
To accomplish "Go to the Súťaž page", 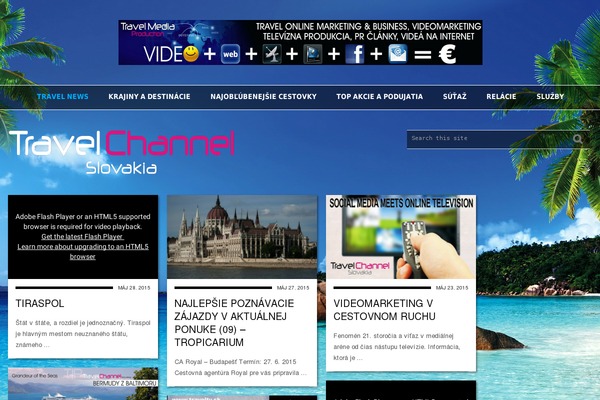I will coord(455,96).
